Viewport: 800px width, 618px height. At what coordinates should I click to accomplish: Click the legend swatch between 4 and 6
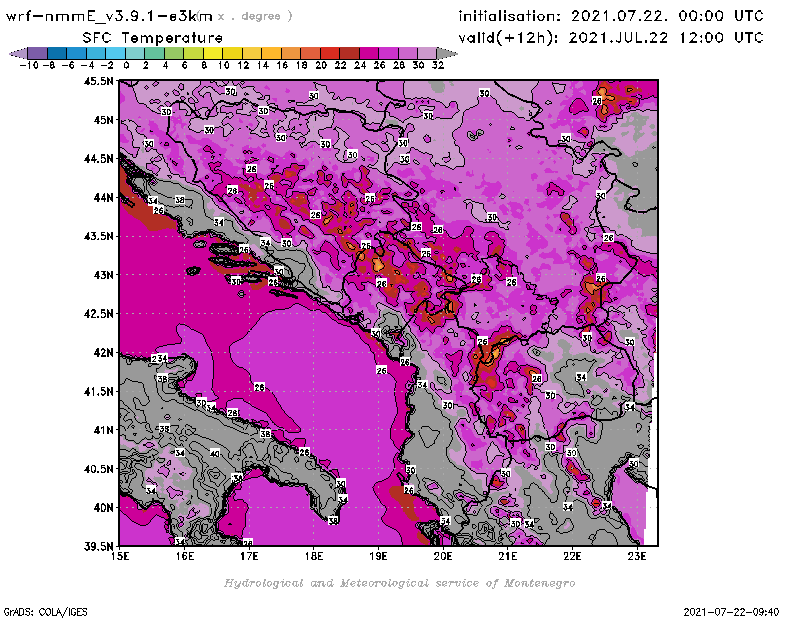pos(174,53)
